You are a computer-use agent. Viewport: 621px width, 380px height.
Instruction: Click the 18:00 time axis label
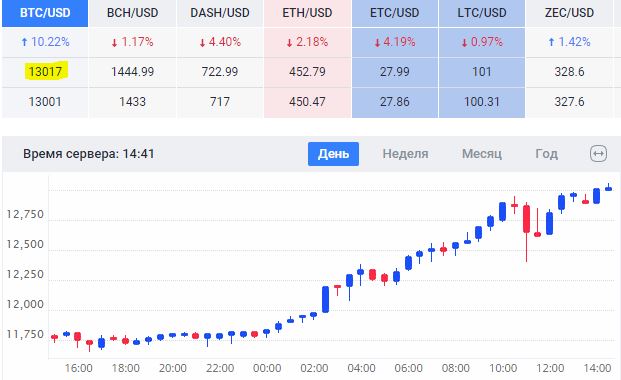tap(126, 368)
